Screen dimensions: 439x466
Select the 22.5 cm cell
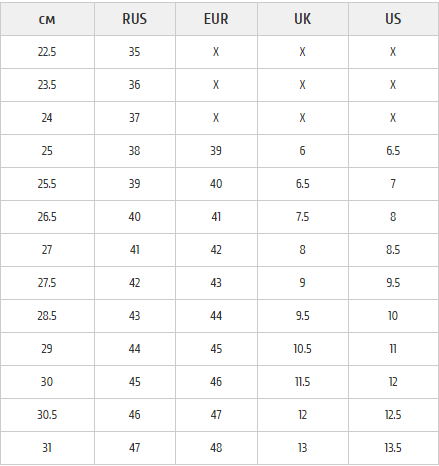[x=47, y=52]
